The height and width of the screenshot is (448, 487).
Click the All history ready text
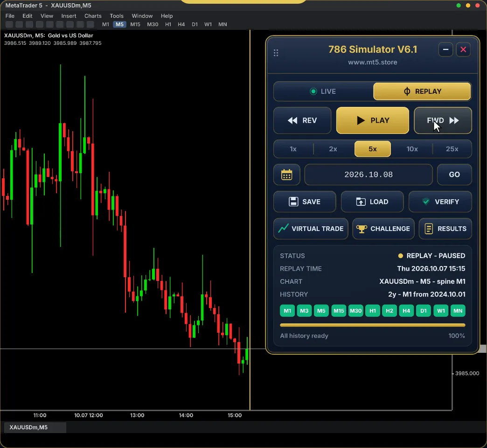[x=304, y=336]
